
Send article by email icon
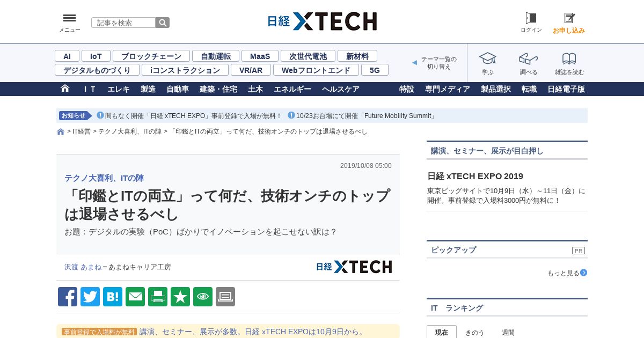click(x=135, y=297)
